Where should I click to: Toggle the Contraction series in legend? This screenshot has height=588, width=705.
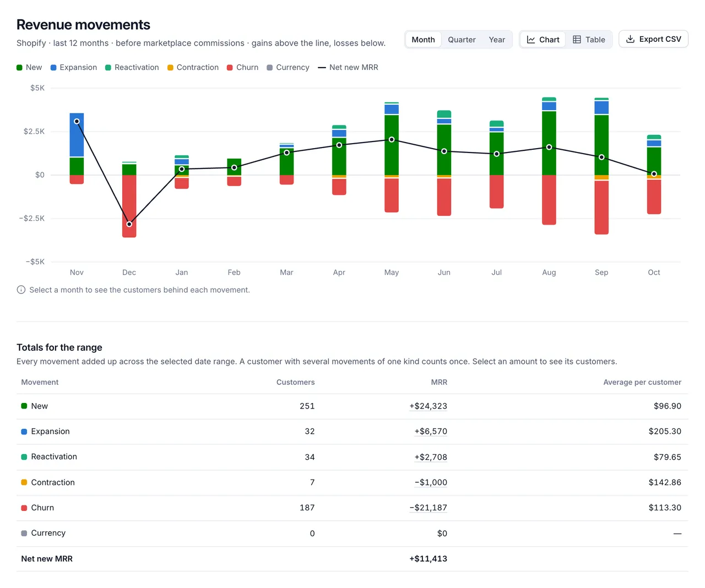[x=193, y=67]
